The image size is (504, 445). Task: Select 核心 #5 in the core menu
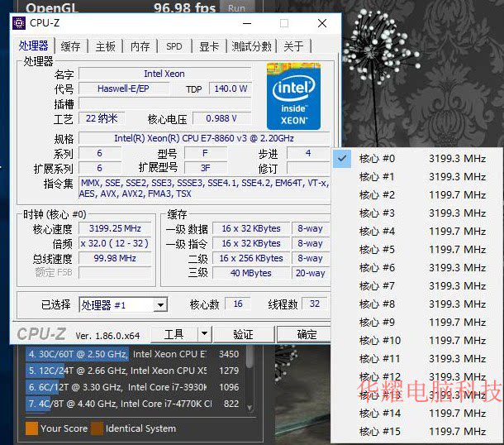(x=417, y=249)
